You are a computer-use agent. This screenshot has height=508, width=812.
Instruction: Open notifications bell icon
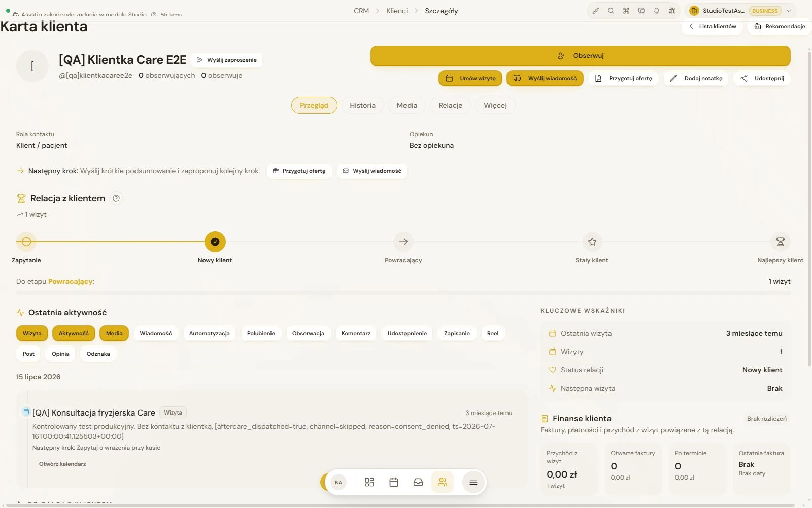click(x=657, y=11)
